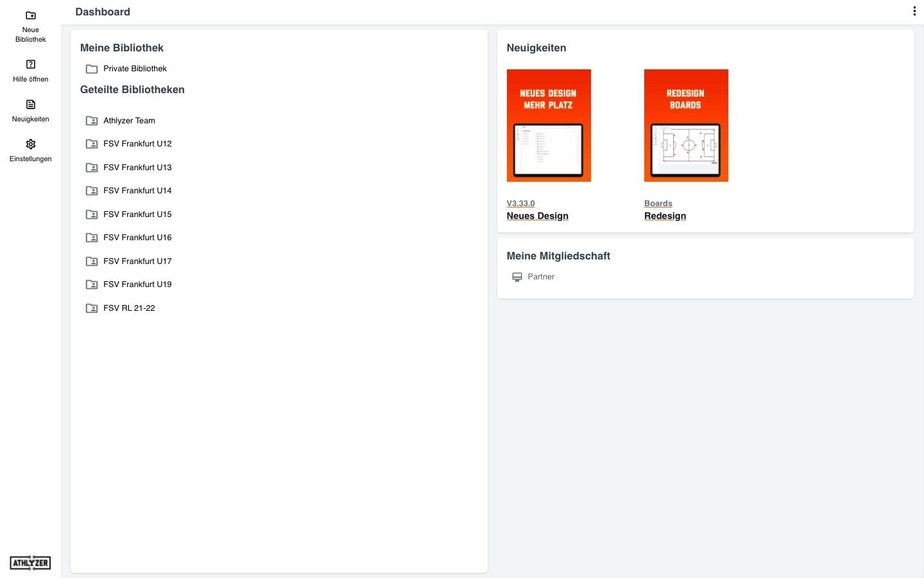Click the Neue Bibliothek folder-plus icon
Image resolution: width=924 pixels, height=578 pixels.
30,15
